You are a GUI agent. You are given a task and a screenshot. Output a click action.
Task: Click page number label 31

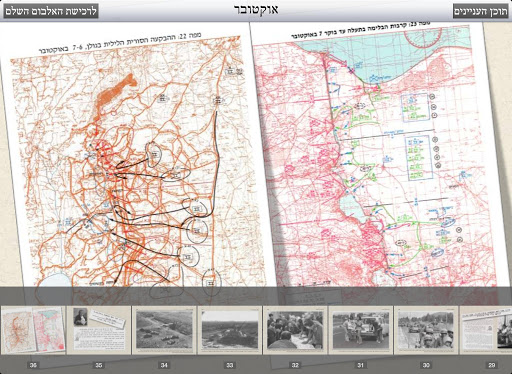(x=360, y=365)
